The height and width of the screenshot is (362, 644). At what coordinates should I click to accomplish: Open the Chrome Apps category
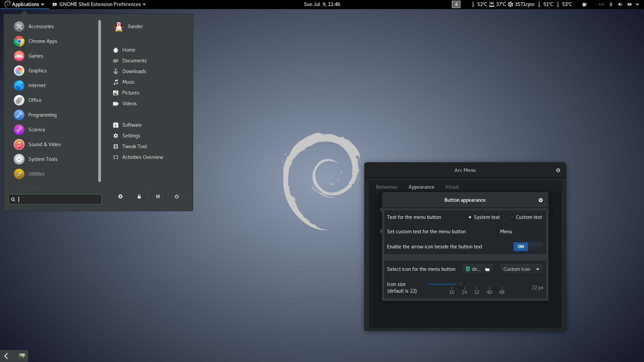[43, 41]
